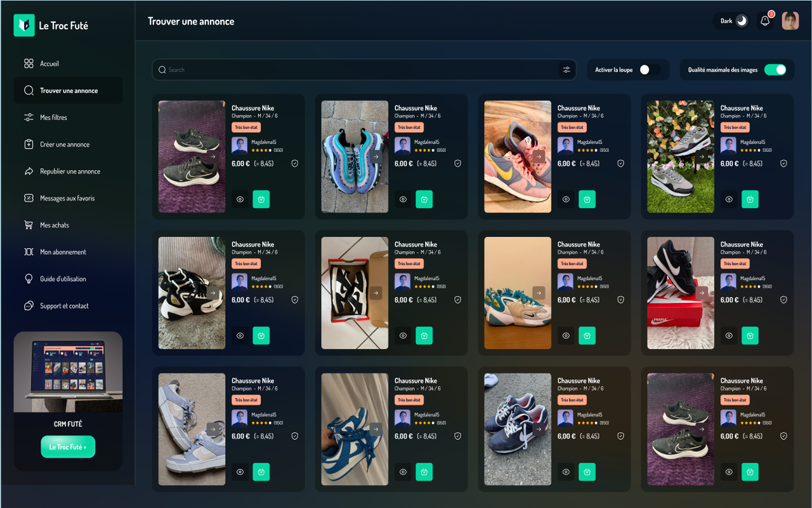Add the teal Air Max on paving stones to basket

[424, 199]
